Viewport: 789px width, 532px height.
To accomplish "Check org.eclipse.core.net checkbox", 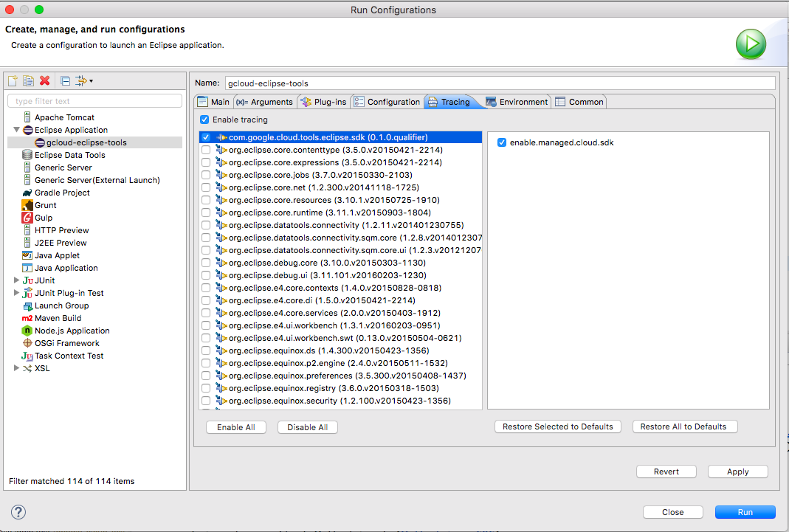I will click(206, 187).
